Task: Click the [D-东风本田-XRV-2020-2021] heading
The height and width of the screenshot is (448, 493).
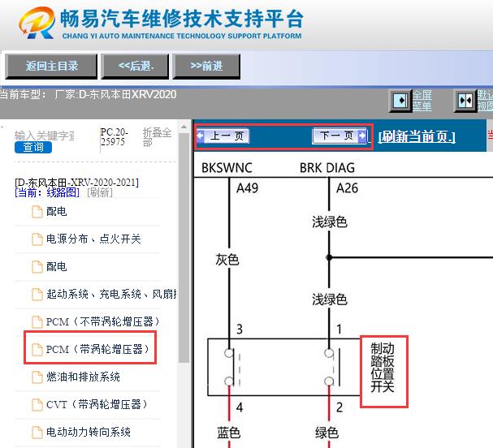Action: coord(76,183)
